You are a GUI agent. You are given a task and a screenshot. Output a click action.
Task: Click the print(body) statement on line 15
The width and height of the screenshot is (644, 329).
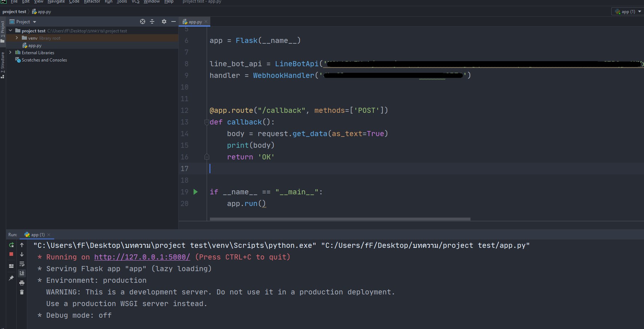tap(251, 145)
